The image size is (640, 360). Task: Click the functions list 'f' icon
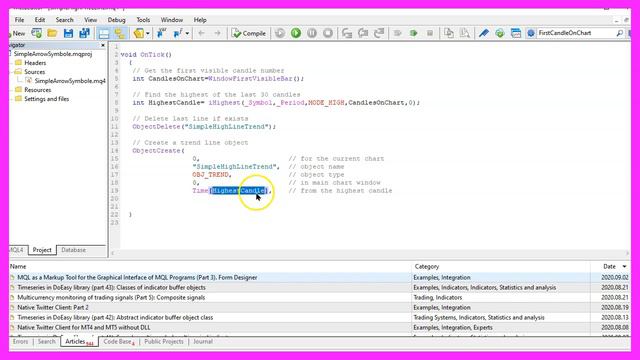[178, 33]
